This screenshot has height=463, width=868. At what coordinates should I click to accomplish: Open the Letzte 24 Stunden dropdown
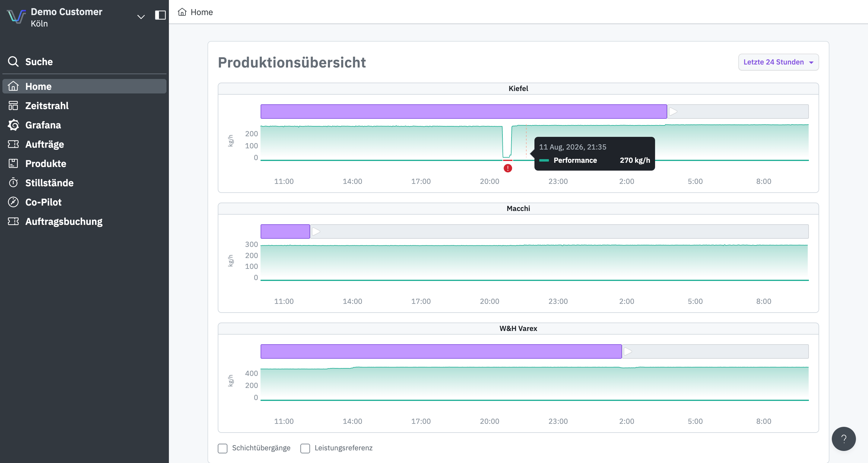click(778, 62)
